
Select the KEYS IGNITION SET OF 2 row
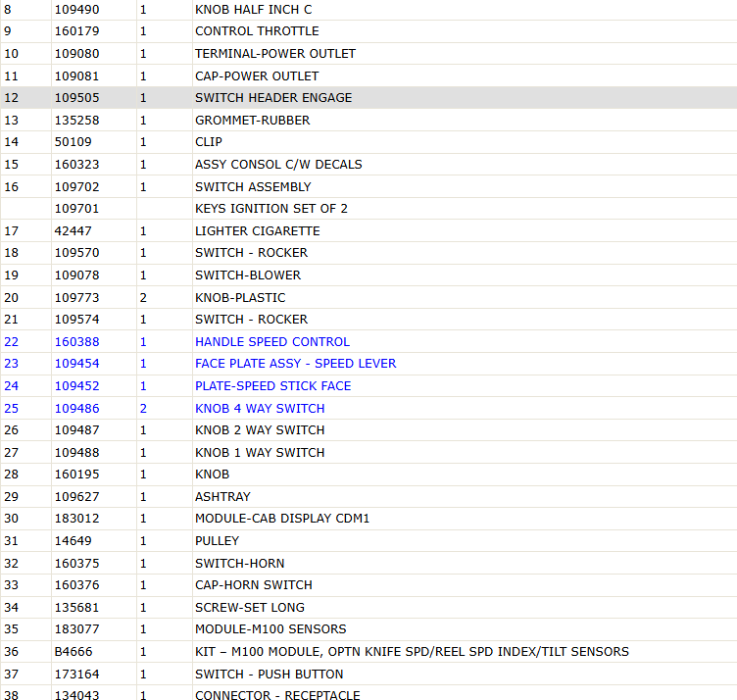(x=368, y=208)
